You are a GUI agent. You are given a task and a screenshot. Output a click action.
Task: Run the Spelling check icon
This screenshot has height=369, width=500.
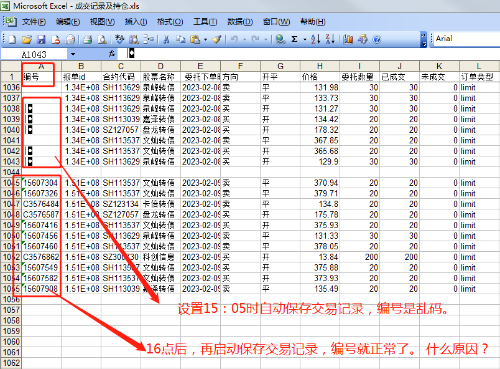pos(119,39)
